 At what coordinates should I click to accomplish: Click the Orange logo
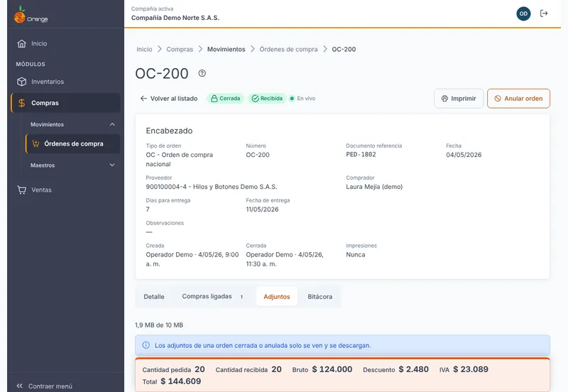click(31, 15)
